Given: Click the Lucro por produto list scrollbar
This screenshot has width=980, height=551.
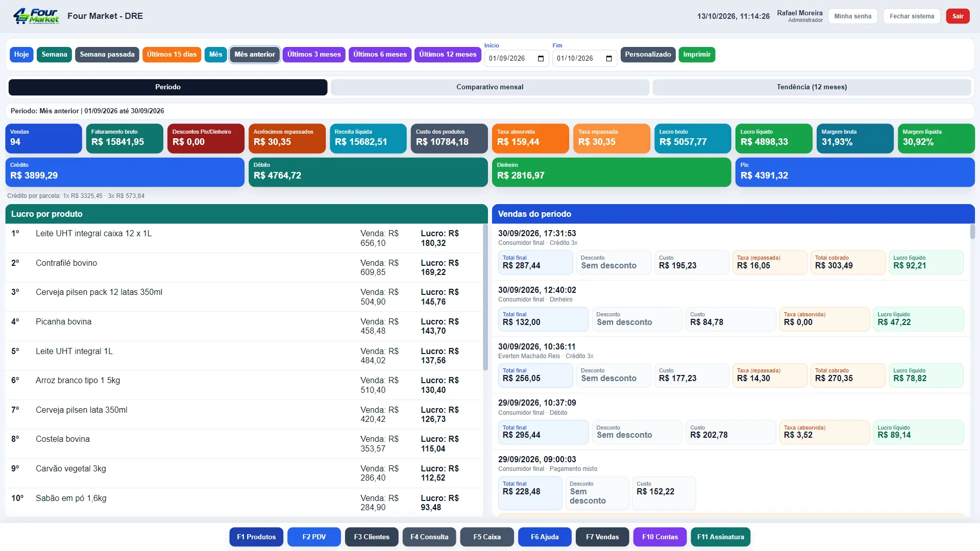Looking at the screenshot, I should pyautogui.click(x=485, y=297).
